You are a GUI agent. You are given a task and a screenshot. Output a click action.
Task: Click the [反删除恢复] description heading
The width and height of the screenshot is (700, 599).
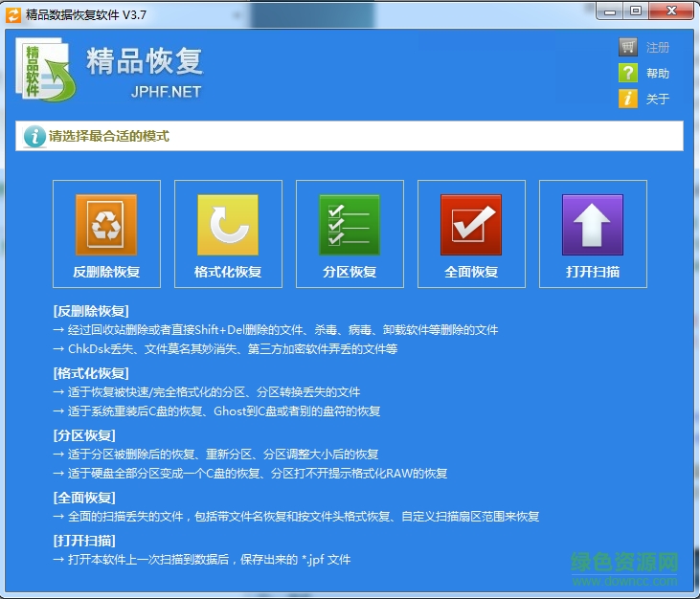[x=91, y=311]
